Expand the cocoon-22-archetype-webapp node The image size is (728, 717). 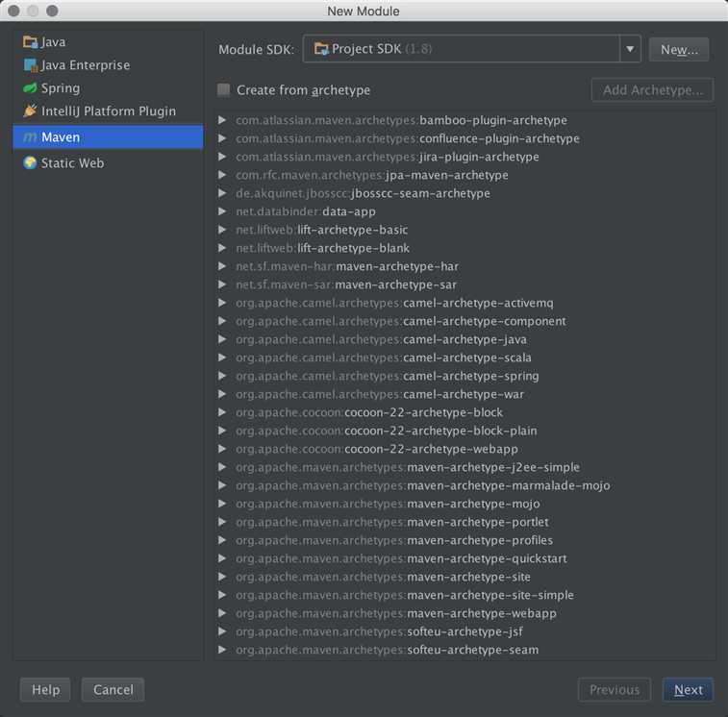click(x=222, y=449)
